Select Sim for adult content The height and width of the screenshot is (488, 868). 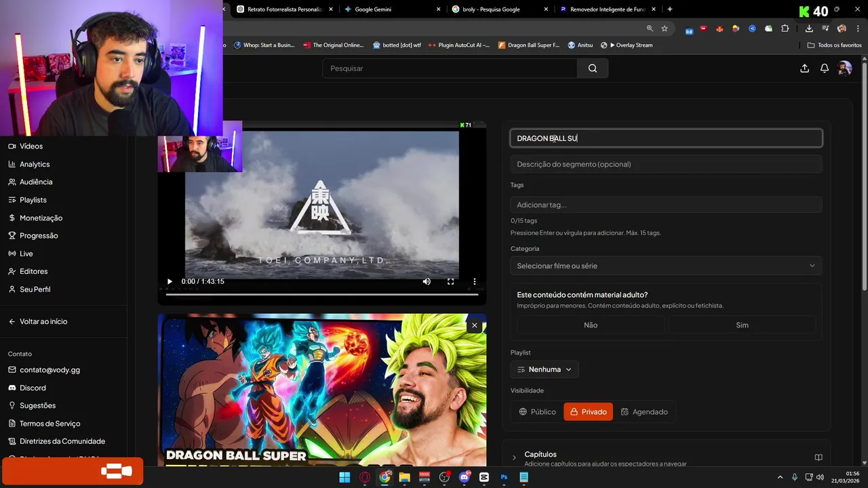tap(742, 325)
